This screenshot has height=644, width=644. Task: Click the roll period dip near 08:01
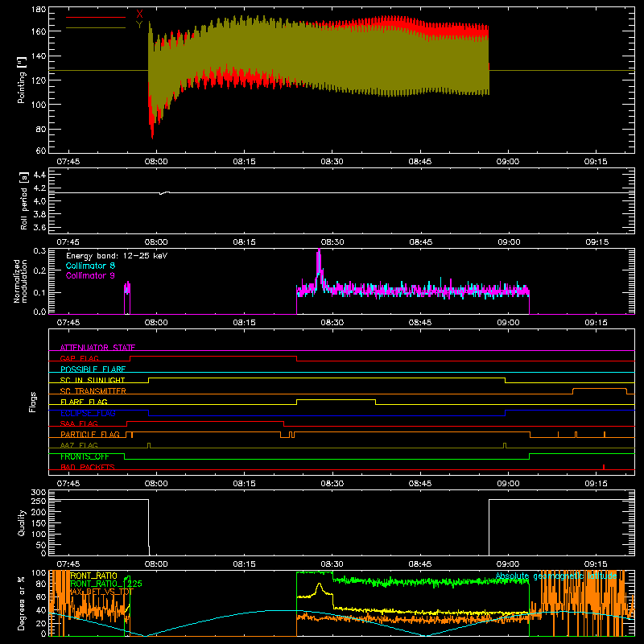click(161, 193)
